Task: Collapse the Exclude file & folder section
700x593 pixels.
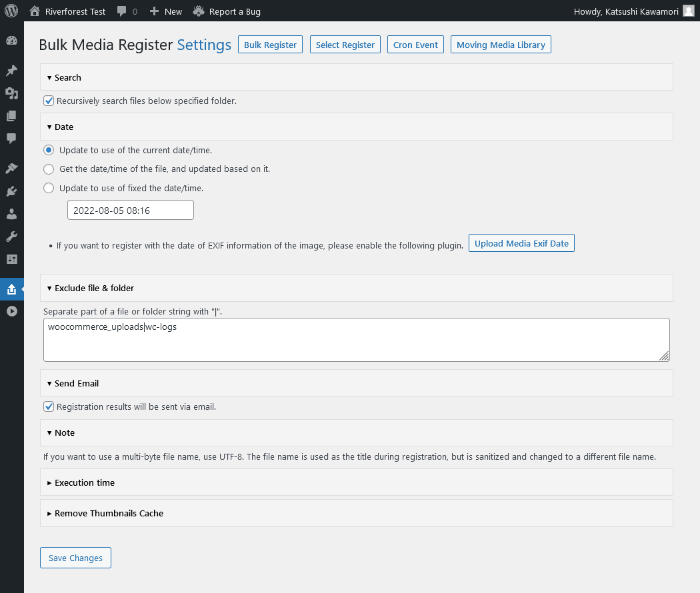Action: [x=94, y=288]
